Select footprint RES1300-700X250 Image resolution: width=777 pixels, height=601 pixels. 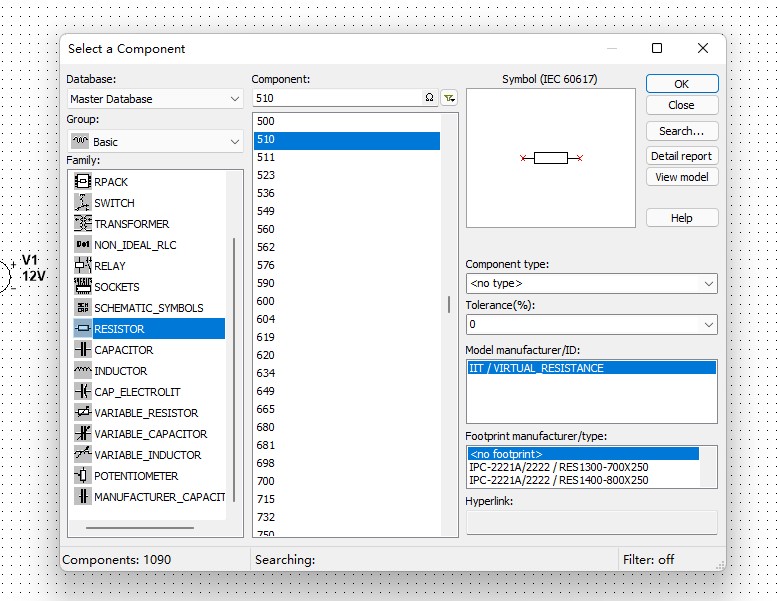coord(583,467)
